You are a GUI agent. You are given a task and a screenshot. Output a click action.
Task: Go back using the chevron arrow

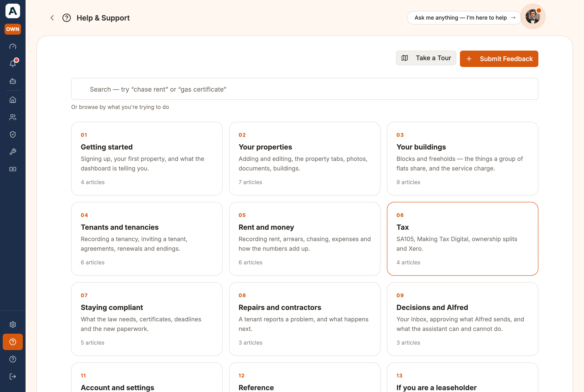click(x=52, y=18)
